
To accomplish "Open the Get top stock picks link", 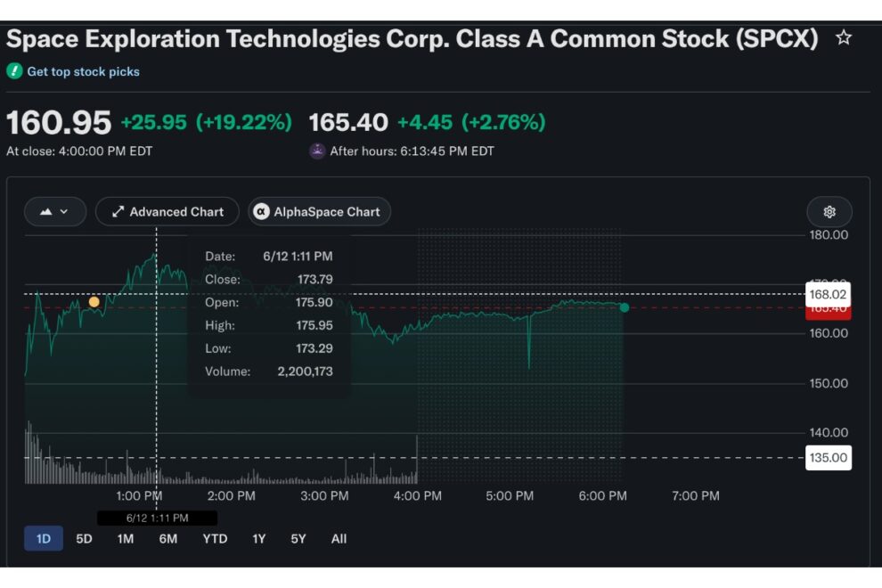I will coord(83,71).
